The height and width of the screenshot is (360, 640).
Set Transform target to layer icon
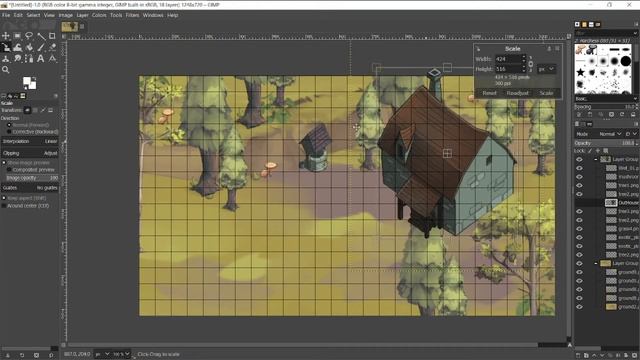27,110
